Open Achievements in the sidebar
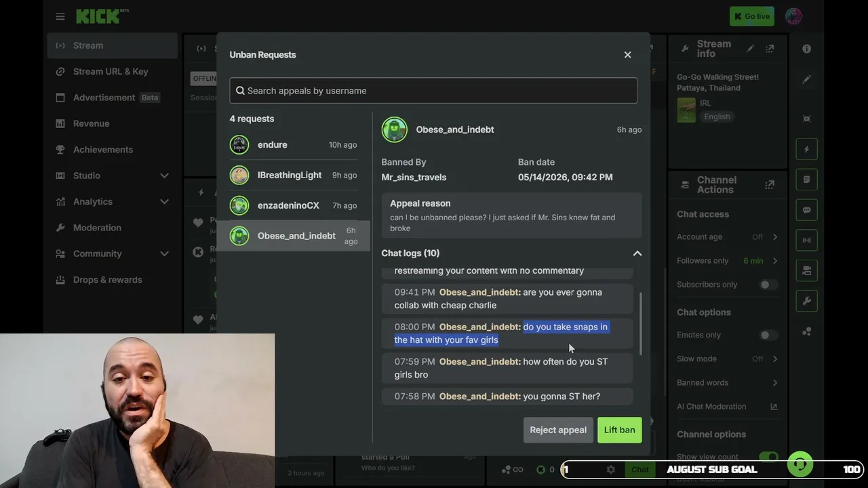Image resolution: width=868 pixels, height=488 pixels. pos(113,149)
